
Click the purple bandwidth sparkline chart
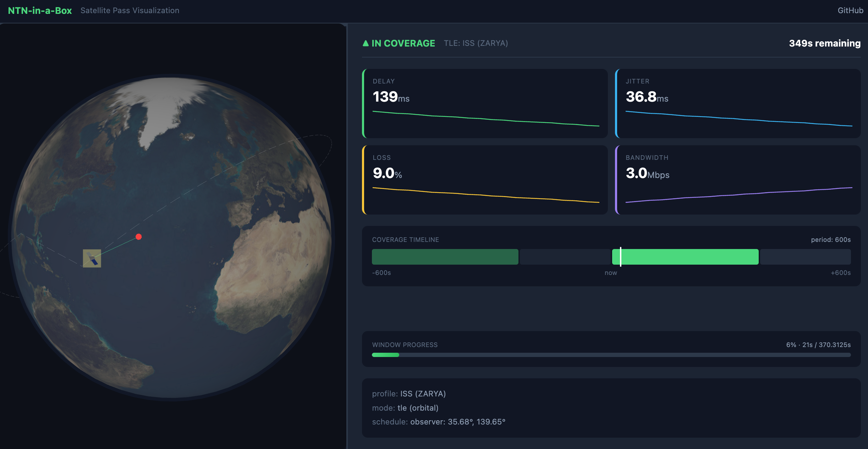(739, 195)
